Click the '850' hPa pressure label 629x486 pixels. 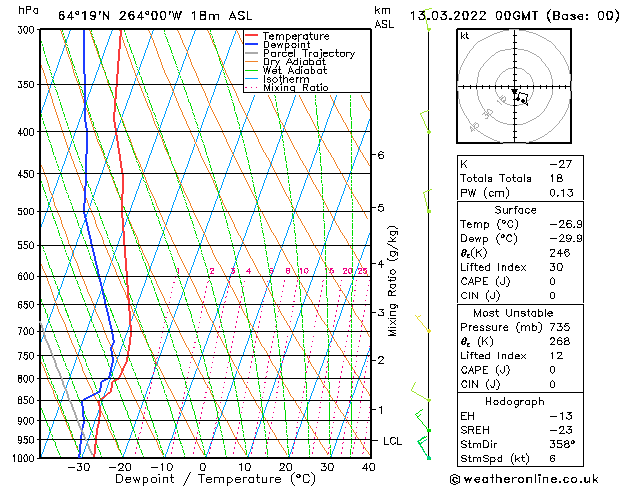pos(26,400)
